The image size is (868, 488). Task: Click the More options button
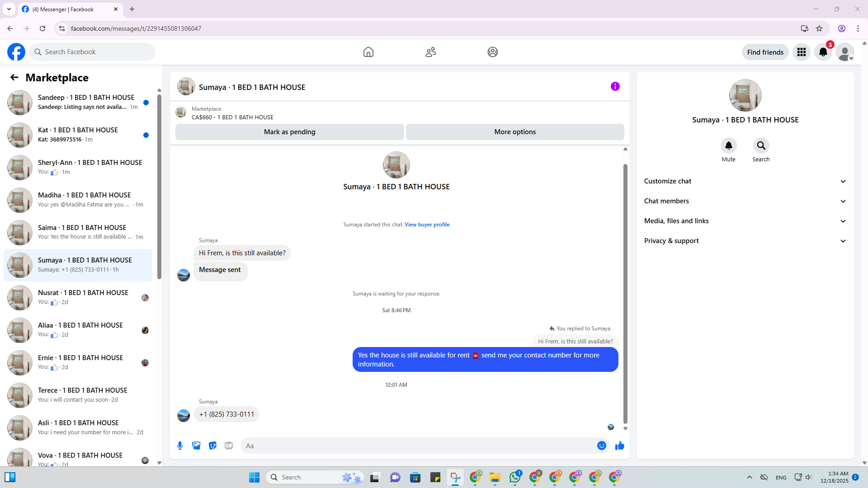[514, 132]
